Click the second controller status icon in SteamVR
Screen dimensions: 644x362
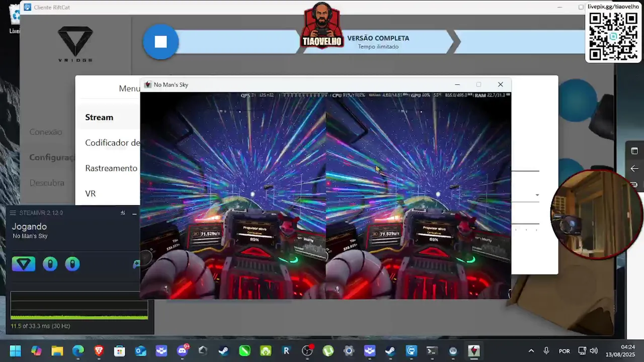(72, 263)
